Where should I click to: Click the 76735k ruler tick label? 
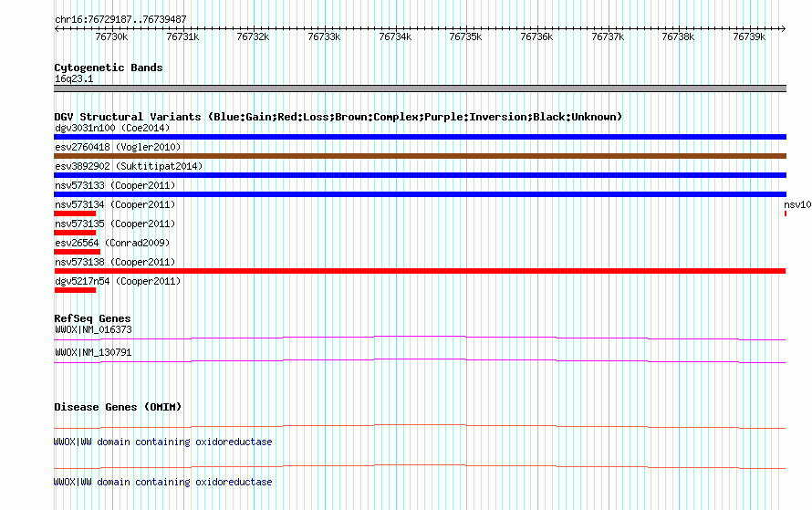tap(465, 36)
